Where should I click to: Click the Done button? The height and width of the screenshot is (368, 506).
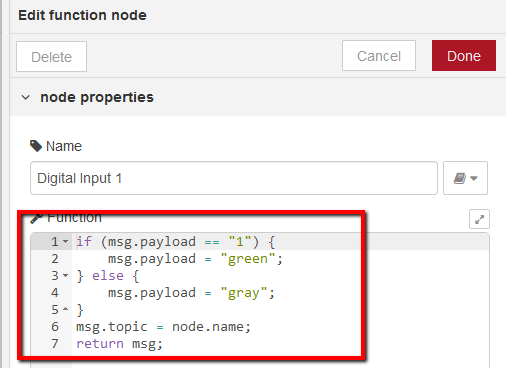[x=464, y=56]
